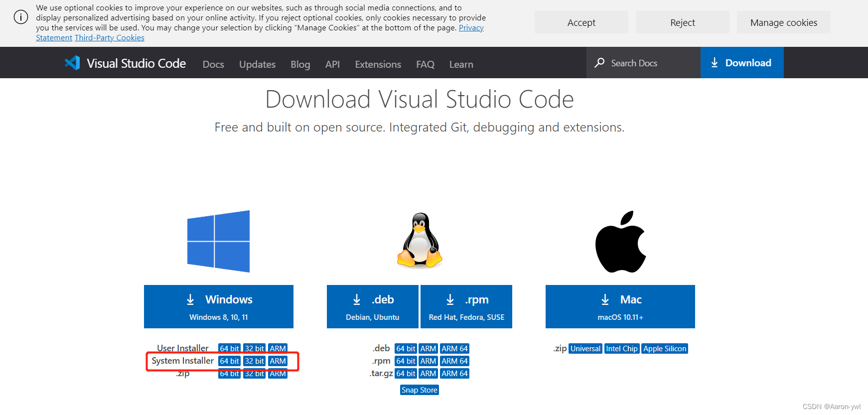
Task: Open the Extensions navigation item
Action: (x=378, y=64)
